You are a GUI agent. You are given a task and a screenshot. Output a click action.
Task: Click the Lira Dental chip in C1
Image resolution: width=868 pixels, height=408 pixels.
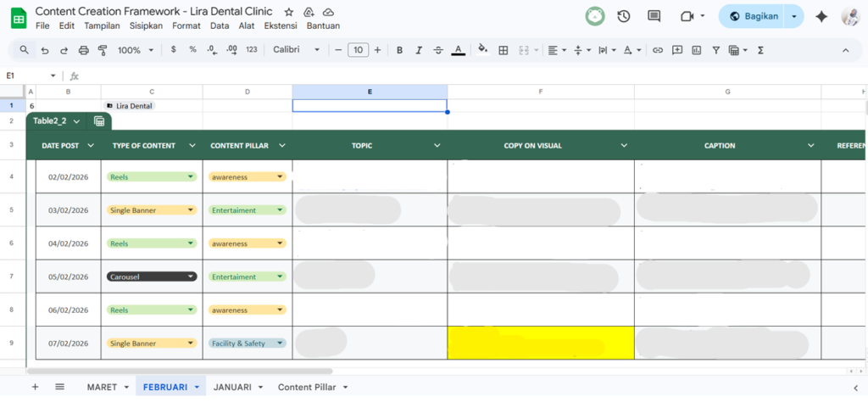click(130, 106)
